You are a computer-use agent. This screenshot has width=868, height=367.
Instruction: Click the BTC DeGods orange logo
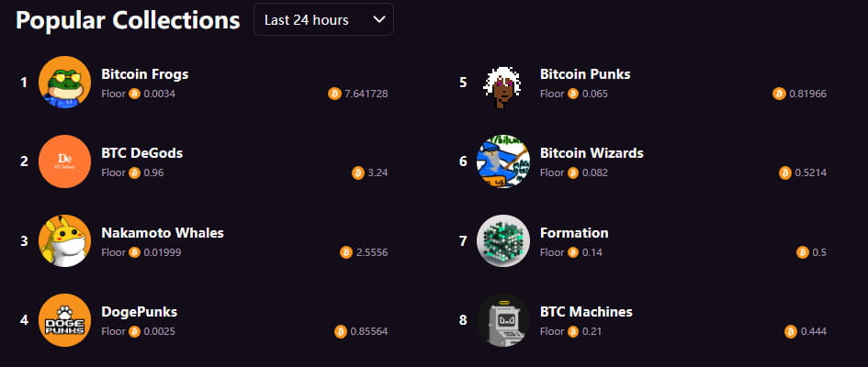[65, 161]
